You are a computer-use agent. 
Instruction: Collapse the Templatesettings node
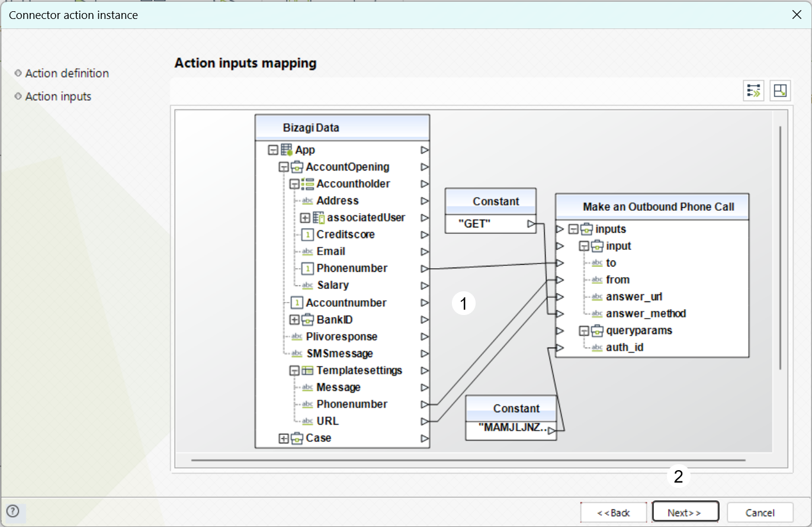(x=294, y=371)
